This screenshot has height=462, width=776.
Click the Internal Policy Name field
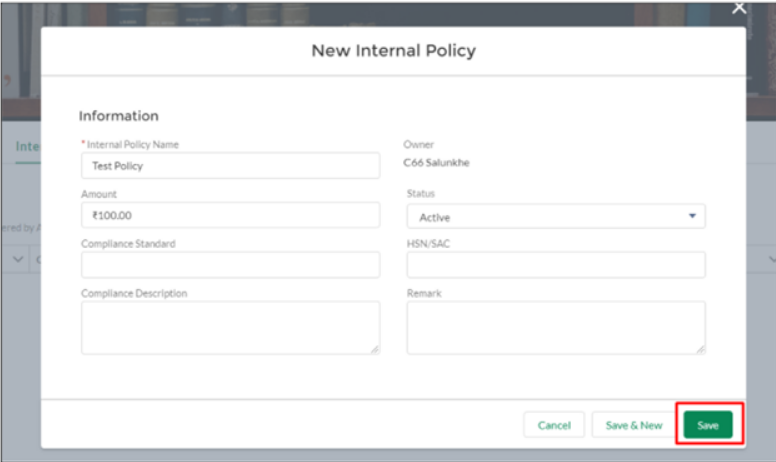click(231, 166)
